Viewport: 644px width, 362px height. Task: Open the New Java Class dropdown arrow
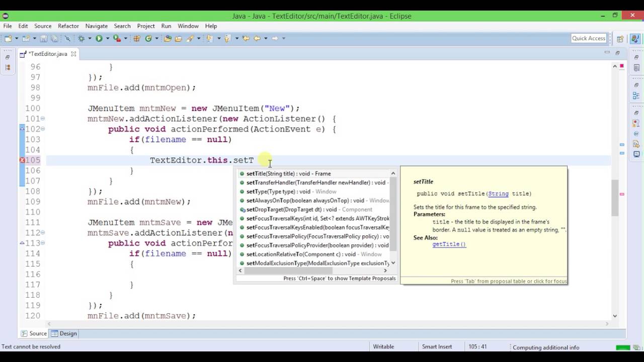point(156,38)
